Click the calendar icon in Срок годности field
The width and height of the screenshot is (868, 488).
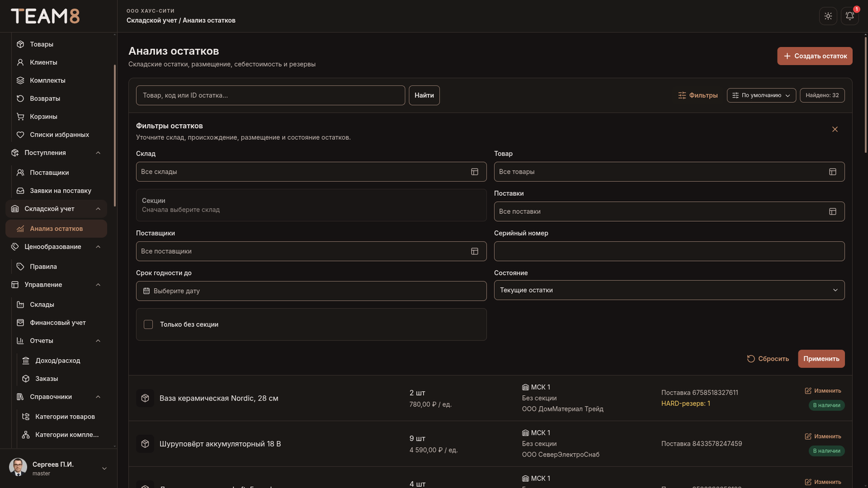pyautogui.click(x=146, y=291)
